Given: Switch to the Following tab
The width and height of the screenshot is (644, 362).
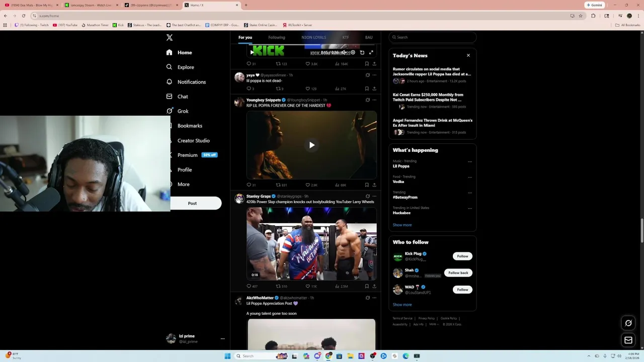Looking at the screenshot, I should click(276, 37).
